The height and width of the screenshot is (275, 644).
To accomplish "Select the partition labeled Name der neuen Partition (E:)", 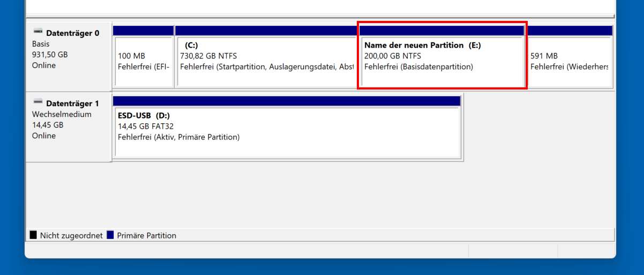I will [442, 56].
